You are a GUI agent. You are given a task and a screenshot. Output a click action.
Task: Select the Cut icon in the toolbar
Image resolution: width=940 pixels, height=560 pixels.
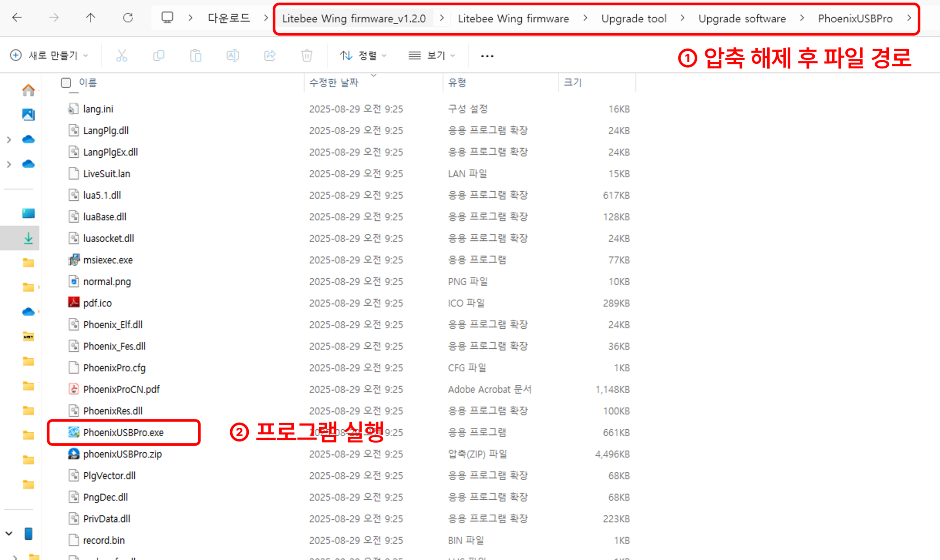point(122,55)
